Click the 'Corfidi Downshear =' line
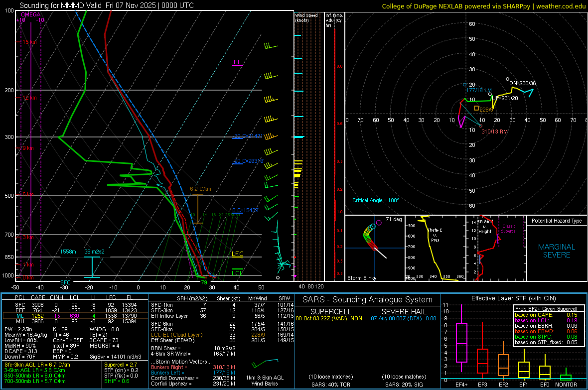This screenshot has width=588, height=390. tap(193, 378)
